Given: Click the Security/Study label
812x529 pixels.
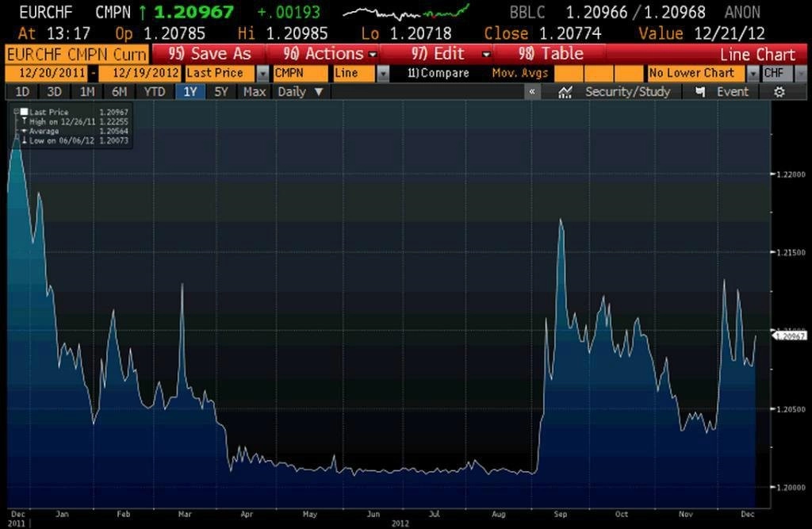Looking at the screenshot, I should (628, 92).
